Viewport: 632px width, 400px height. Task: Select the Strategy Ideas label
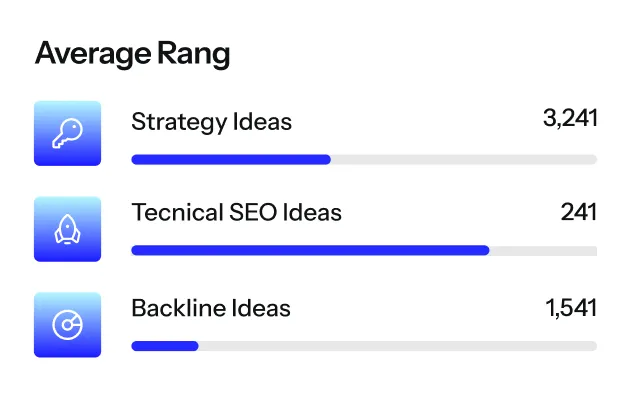(211, 122)
